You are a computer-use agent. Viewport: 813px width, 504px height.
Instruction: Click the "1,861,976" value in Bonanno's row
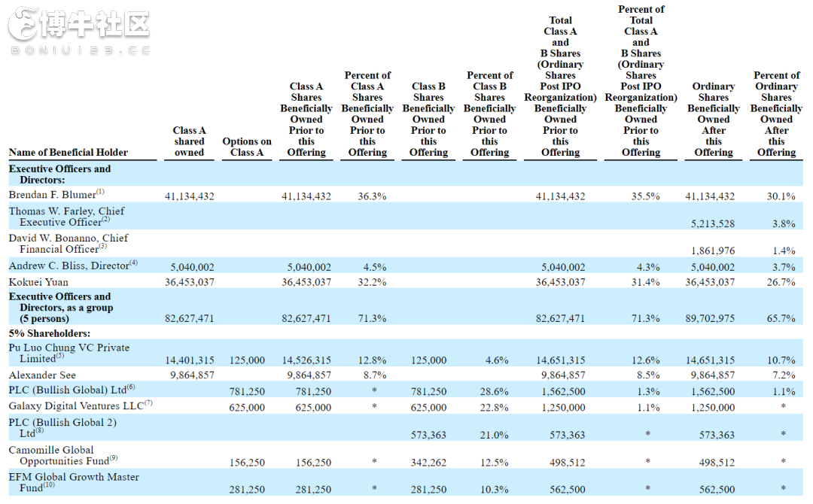click(x=712, y=250)
